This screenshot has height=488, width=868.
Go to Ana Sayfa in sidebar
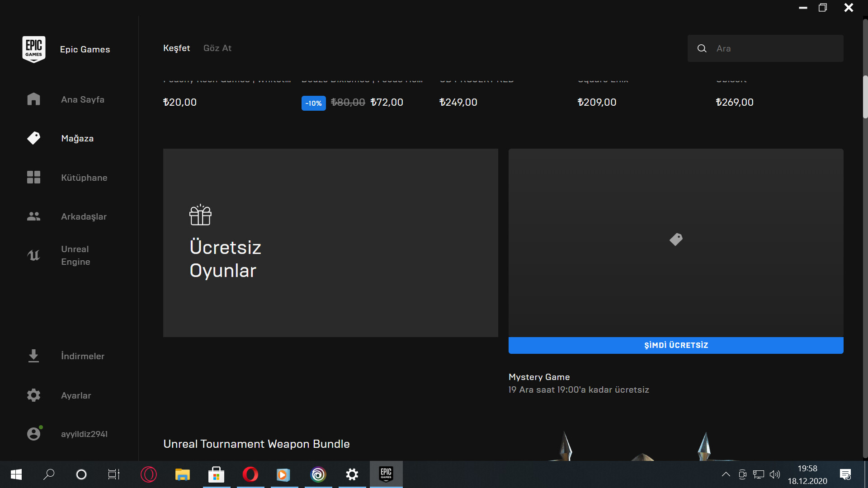[83, 99]
